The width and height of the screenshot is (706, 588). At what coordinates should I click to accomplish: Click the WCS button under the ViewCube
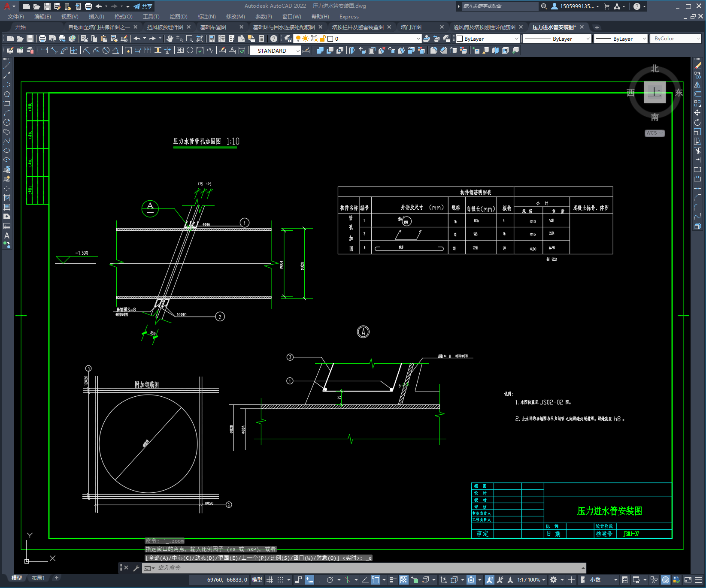click(x=654, y=133)
